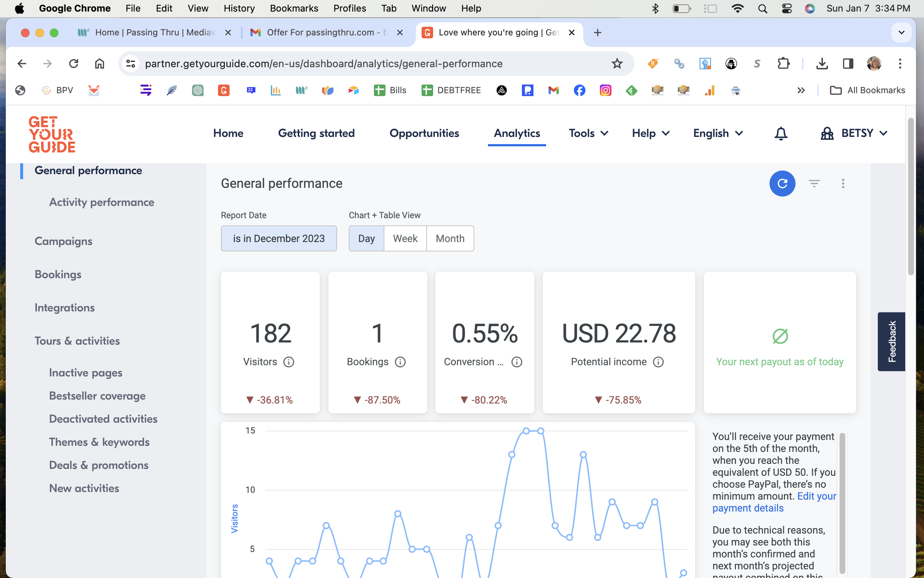924x578 pixels.
Task: Open Bestseller coverage in sidebar
Action: [x=97, y=396]
